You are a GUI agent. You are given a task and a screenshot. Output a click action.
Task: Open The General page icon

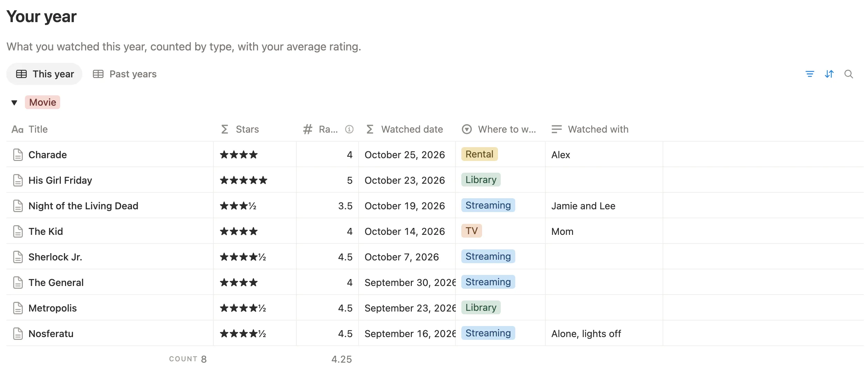[x=18, y=283]
